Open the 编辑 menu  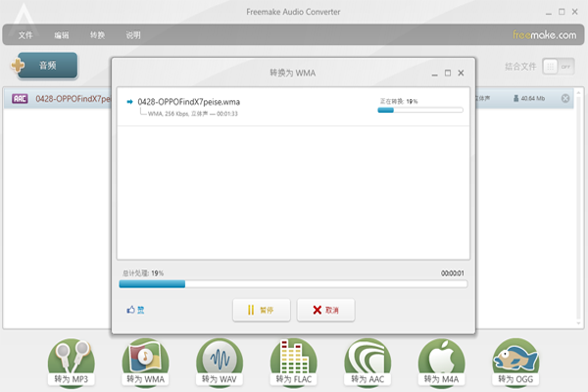(62, 35)
